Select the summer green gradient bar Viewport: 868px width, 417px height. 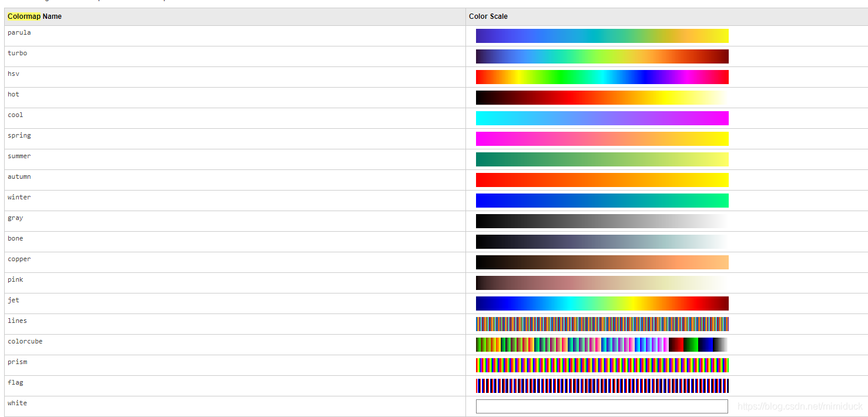(x=602, y=159)
